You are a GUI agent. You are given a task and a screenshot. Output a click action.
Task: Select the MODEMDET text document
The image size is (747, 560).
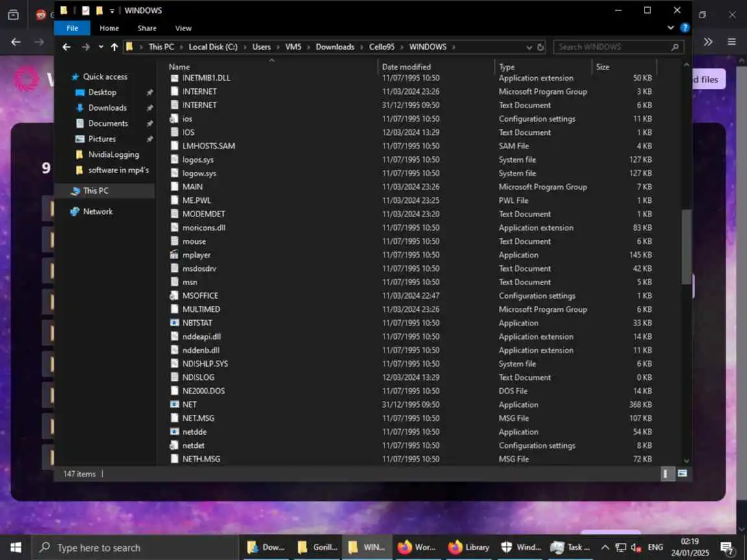tap(204, 215)
